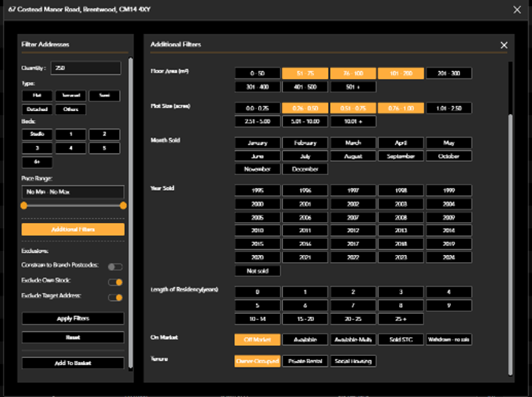532x397 pixels.
Task: Turn off Exclude Target Address switch
Action: [x=115, y=297]
